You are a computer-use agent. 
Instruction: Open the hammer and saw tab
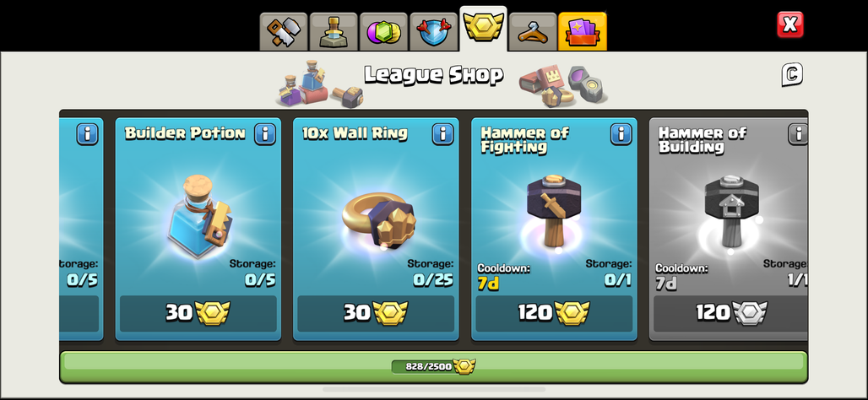click(x=284, y=32)
